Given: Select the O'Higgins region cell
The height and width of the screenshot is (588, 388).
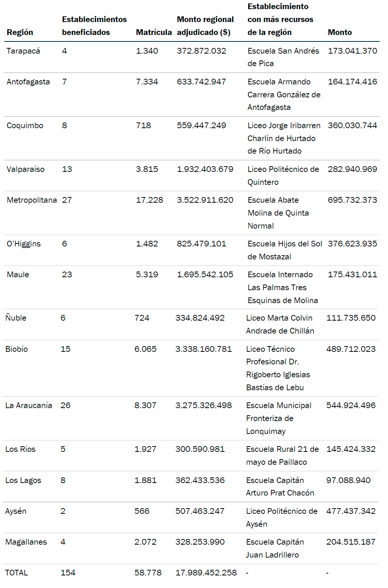Looking at the screenshot, I should click(24, 244).
